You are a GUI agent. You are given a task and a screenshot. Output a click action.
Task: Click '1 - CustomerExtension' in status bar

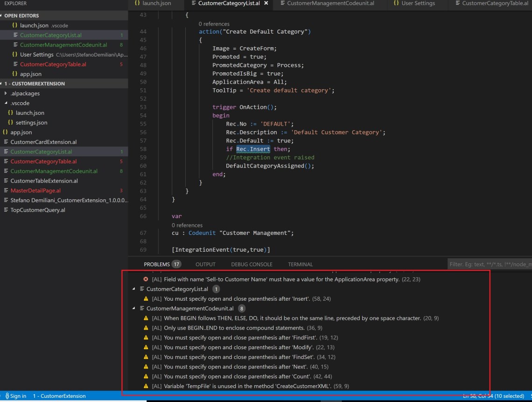59,396
